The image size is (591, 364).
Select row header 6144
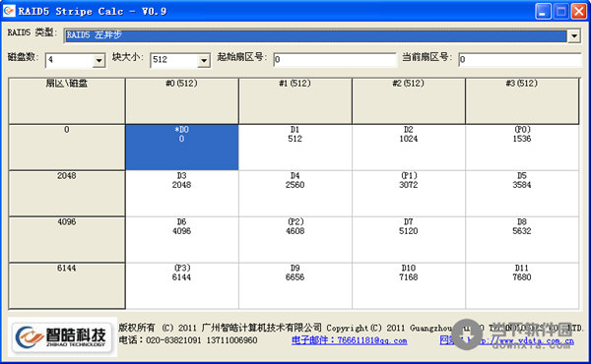click(x=67, y=286)
